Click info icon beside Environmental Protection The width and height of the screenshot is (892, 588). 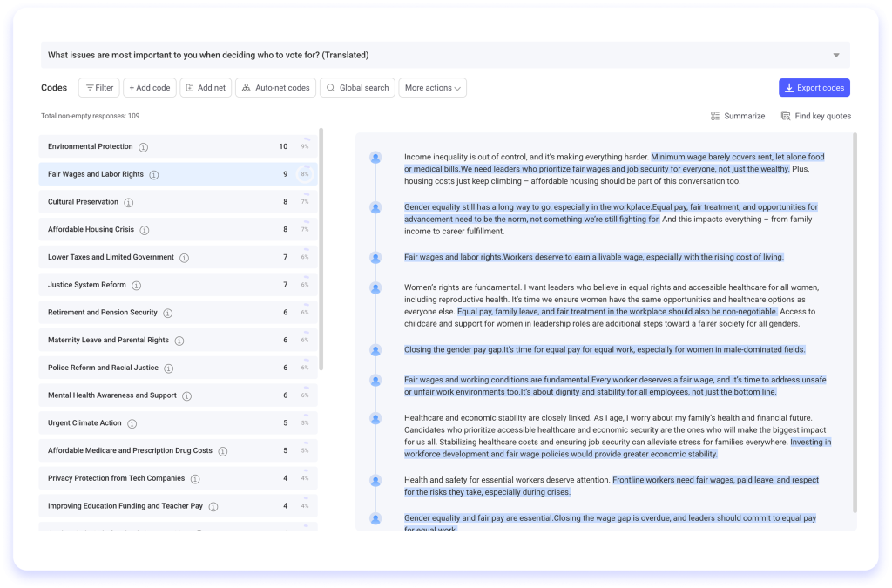point(144,147)
